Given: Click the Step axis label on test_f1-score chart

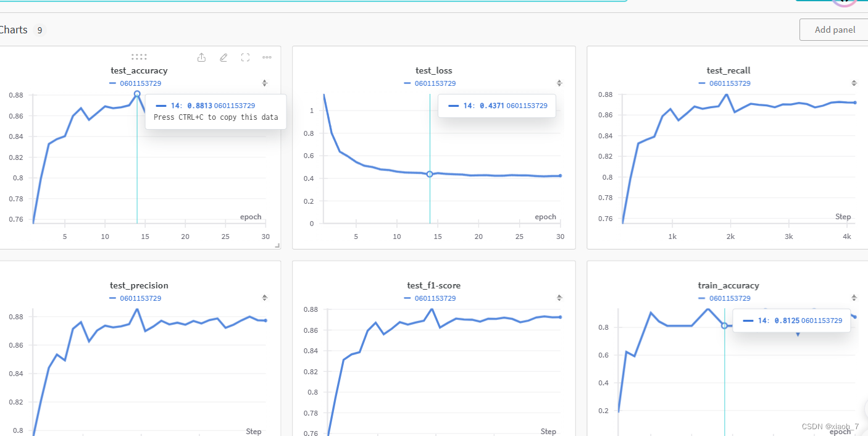Looking at the screenshot, I should click(x=548, y=431).
